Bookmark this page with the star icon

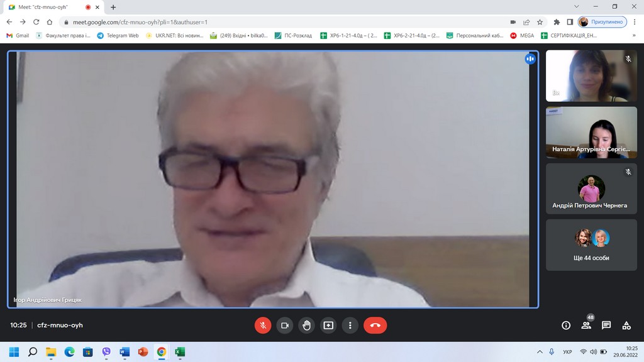[x=540, y=22]
